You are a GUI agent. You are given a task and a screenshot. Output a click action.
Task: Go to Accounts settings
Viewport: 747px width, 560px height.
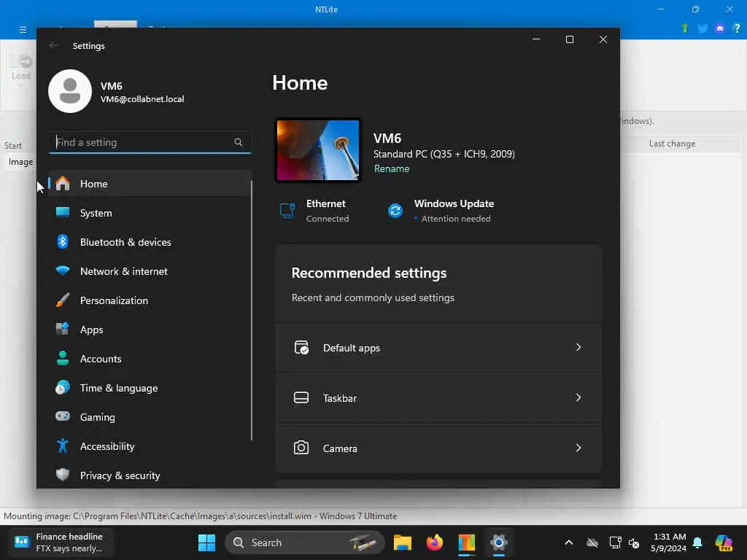(150, 359)
